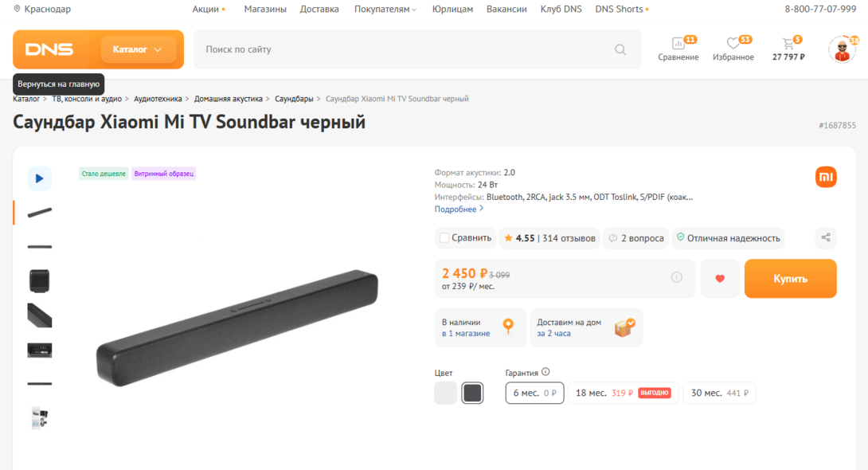The height and width of the screenshot is (470, 868).
Task: Open the shopping cart icon
Action: pos(788,45)
